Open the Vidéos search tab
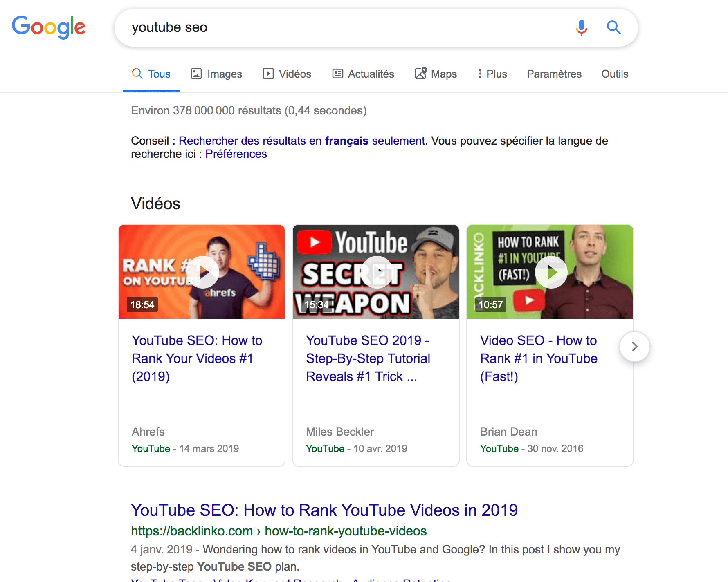 point(287,74)
